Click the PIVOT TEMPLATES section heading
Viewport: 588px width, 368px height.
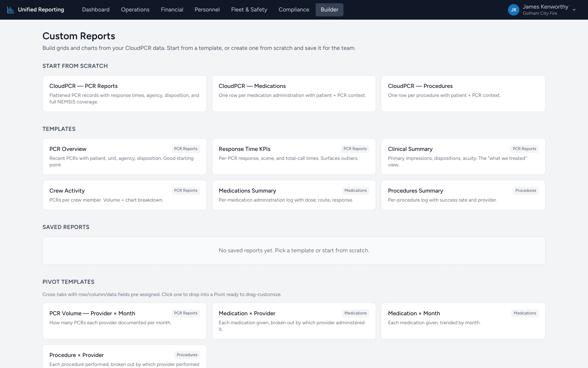pyautogui.click(x=69, y=282)
